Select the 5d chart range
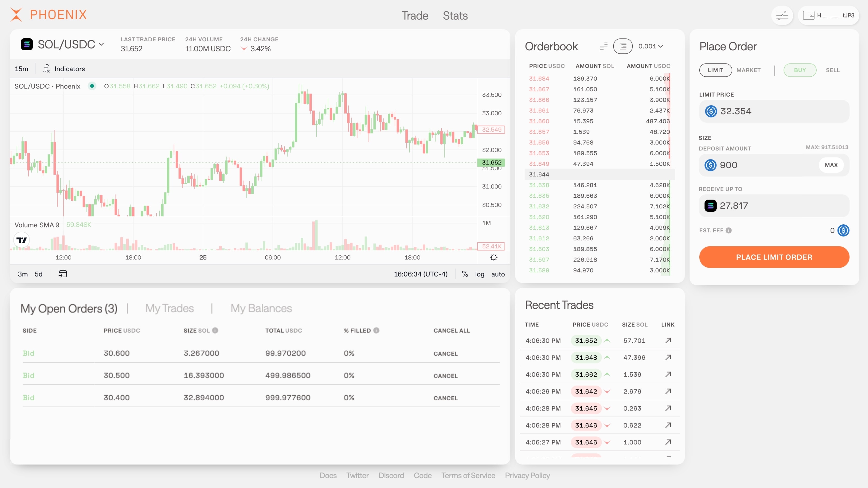The width and height of the screenshot is (868, 488). (39, 274)
